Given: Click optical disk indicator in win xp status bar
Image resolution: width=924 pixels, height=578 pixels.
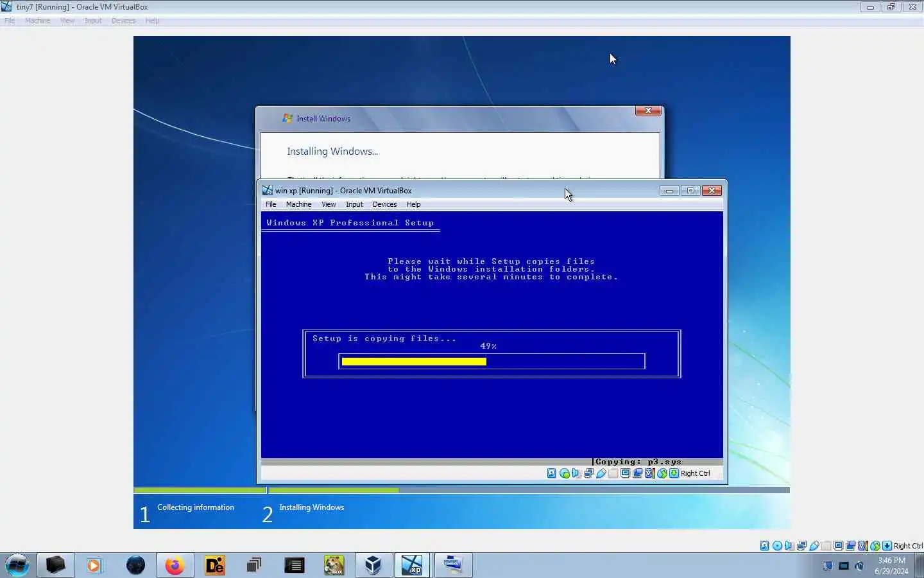Looking at the screenshot, I should 565,473.
